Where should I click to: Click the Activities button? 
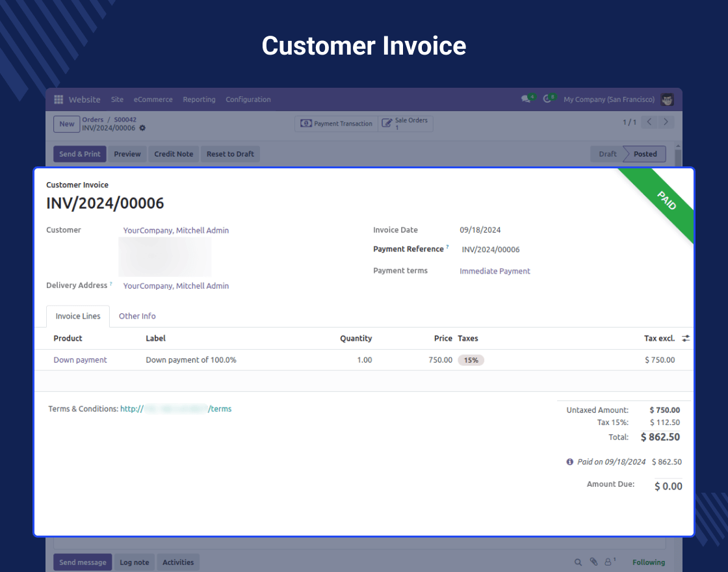coord(178,562)
